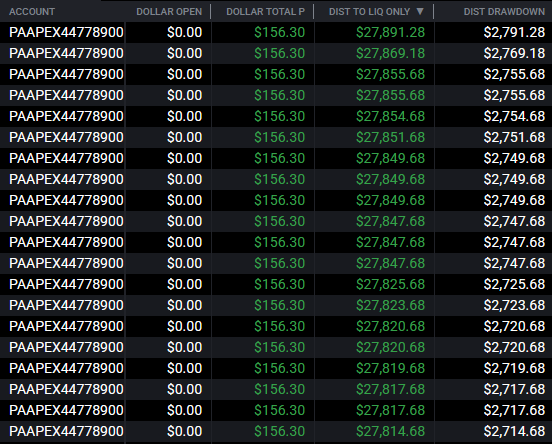Select account name in the $27,823.68 row

(66, 305)
